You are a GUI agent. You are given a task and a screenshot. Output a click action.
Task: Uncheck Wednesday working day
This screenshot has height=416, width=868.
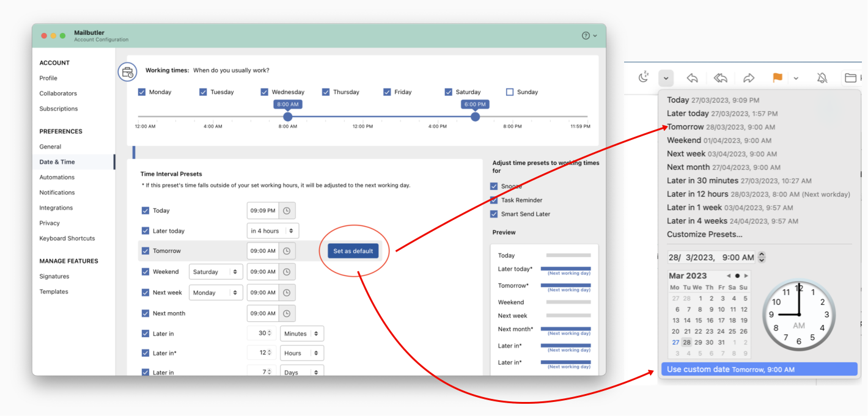[x=265, y=92]
